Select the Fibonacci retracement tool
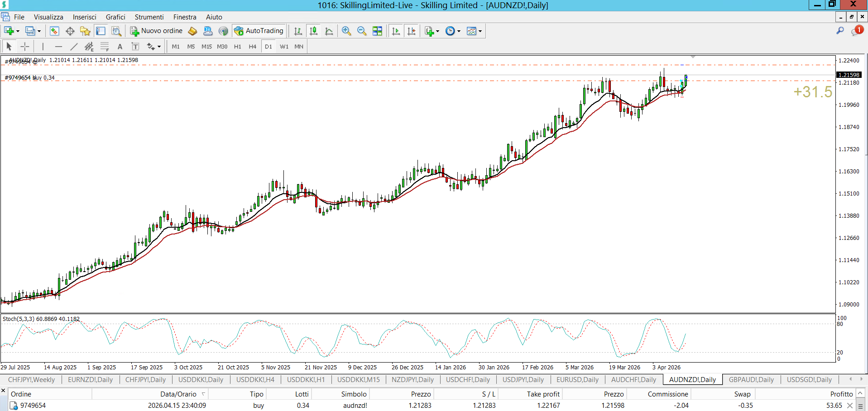The width and height of the screenshot is (868, 411). pyautogui.click(x=105, y=46)
